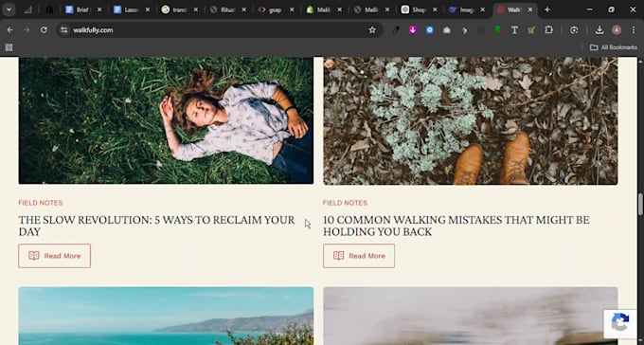The image size is (644, 345).
Task: Close the active Walkfully tab
Action: pos(530,9)
